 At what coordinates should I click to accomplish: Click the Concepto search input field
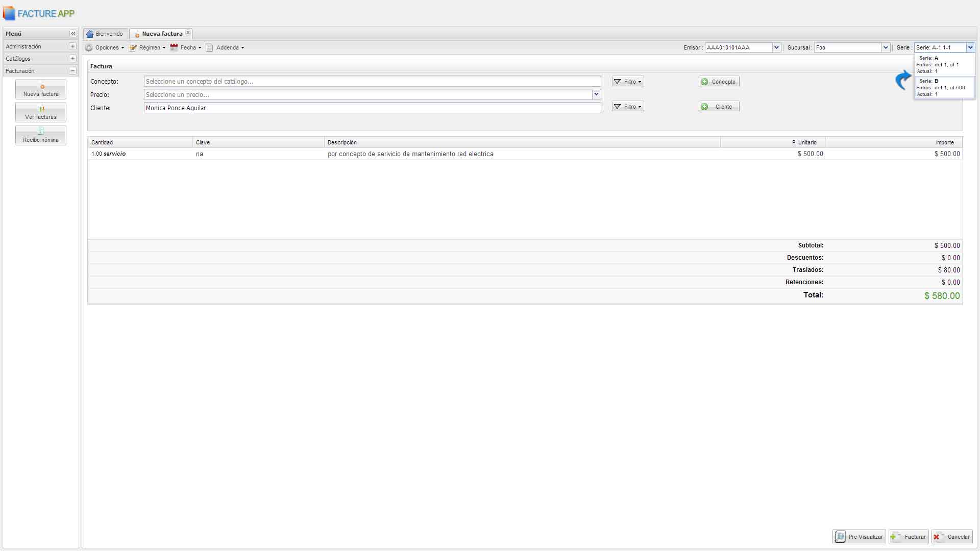point(372,82)
